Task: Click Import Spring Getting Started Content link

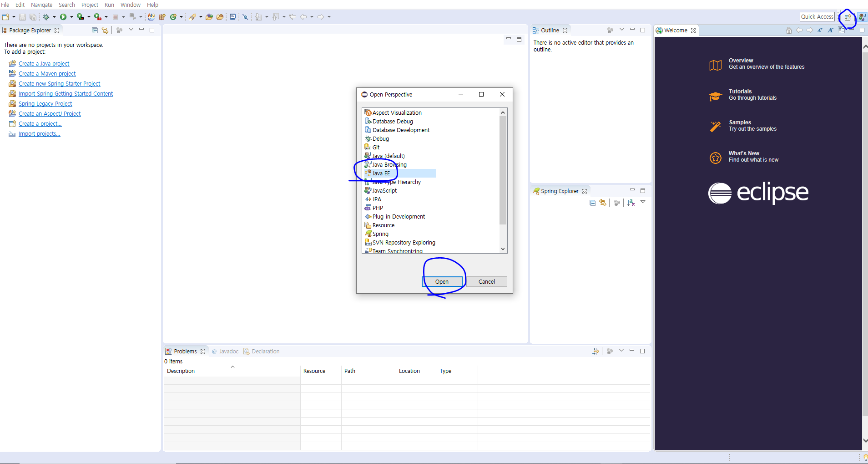Action: click(66, 94)
